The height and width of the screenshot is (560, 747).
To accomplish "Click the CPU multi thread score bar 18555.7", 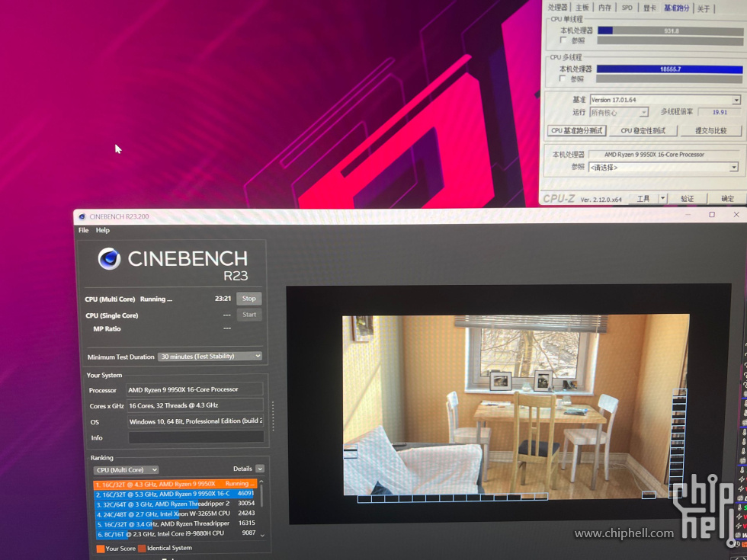I will 669,69.
